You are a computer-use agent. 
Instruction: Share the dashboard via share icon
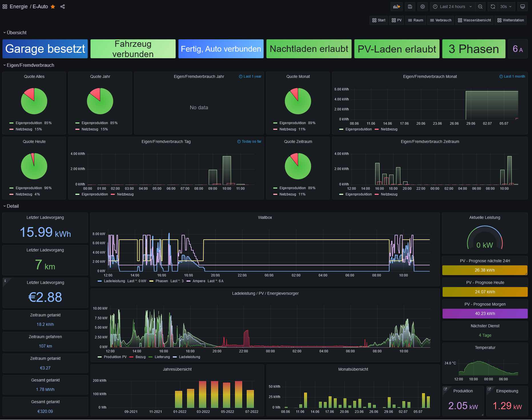63,7
